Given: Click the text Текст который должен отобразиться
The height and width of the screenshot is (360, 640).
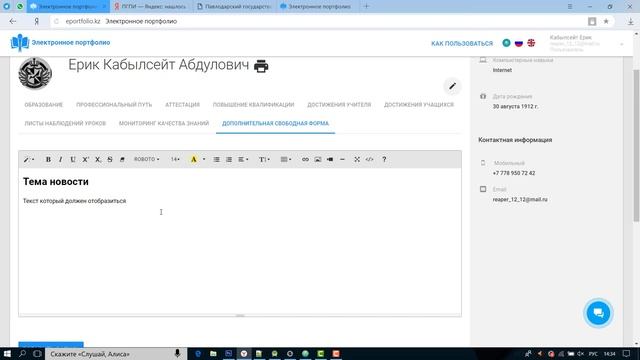Looking at the screenshot, I should (74, 201).
